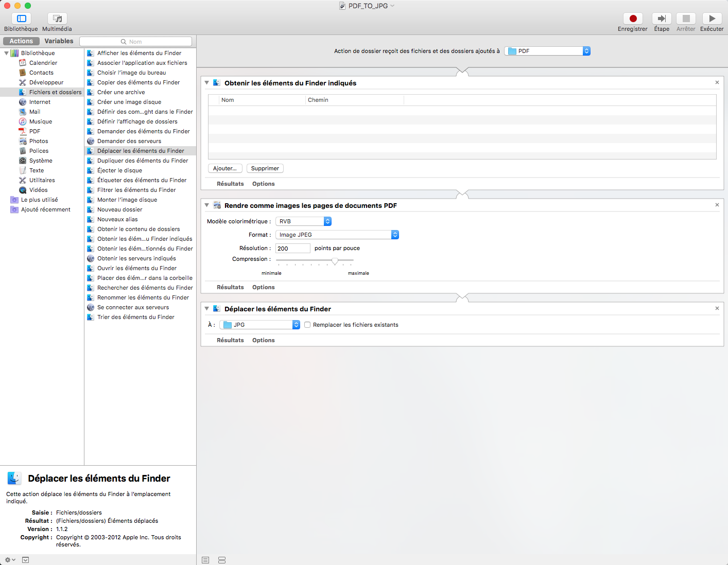
Task: Select the Internet library category
Action: click(40, 102)
